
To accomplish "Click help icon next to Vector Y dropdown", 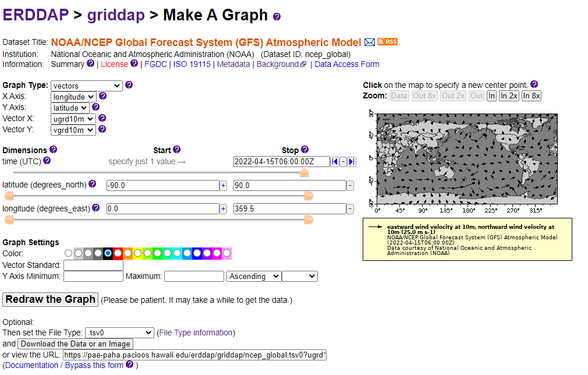I will pos(102,129).
